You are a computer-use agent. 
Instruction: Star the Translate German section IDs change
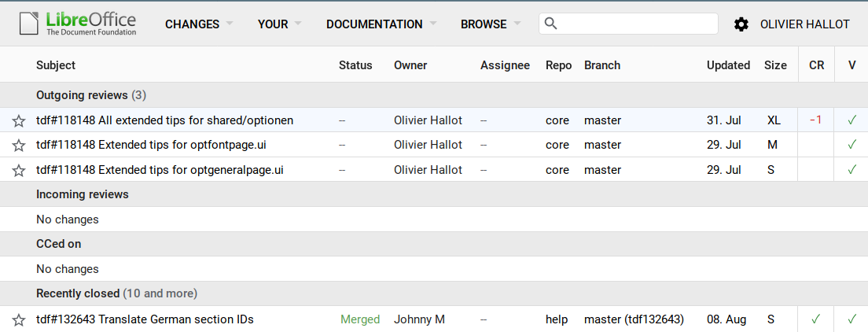pos(19,319)
